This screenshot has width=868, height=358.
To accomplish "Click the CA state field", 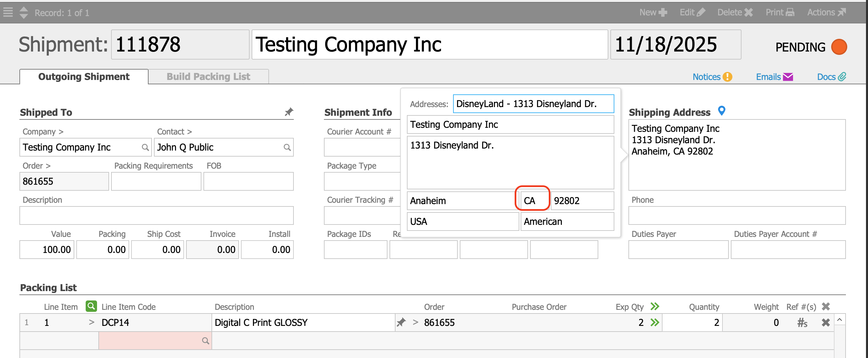I will coord(533,201).
